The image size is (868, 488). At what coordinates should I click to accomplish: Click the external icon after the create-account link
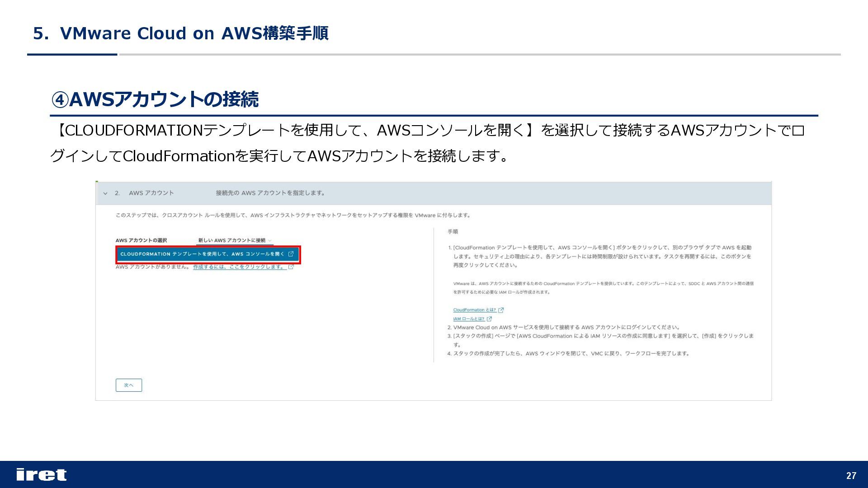291,267
